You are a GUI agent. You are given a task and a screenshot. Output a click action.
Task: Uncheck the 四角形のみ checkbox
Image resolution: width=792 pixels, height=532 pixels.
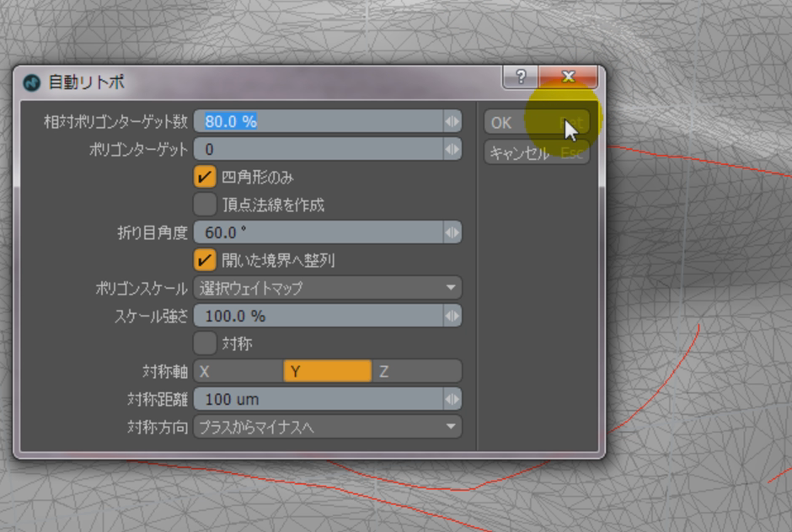point(205,177)
